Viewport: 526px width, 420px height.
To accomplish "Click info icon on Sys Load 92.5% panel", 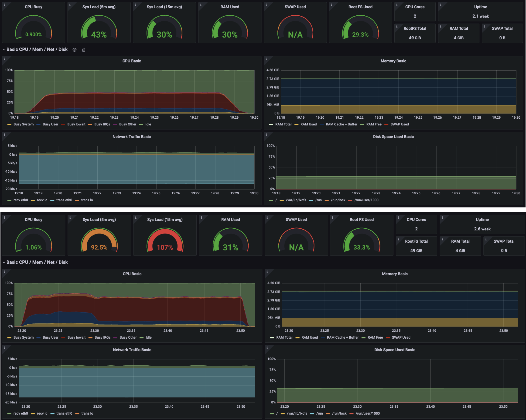I will (x=70, y=217).
